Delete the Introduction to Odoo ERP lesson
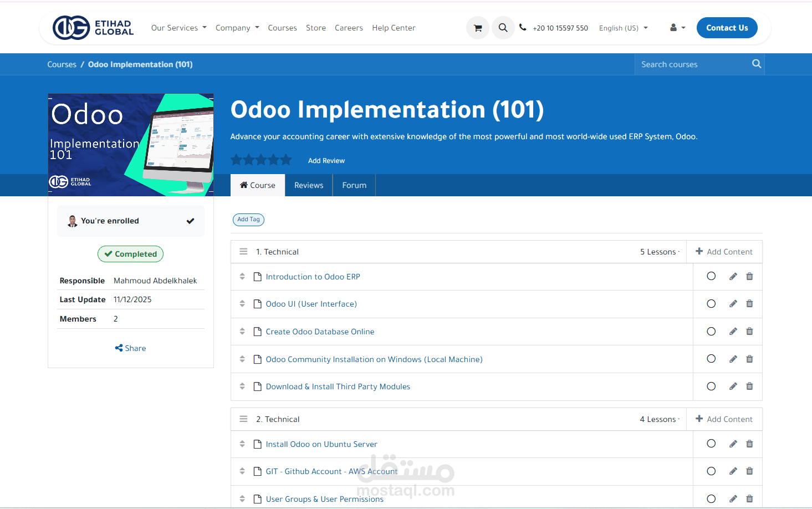Viewport: 812px width, 509px height. pos(749,277)
